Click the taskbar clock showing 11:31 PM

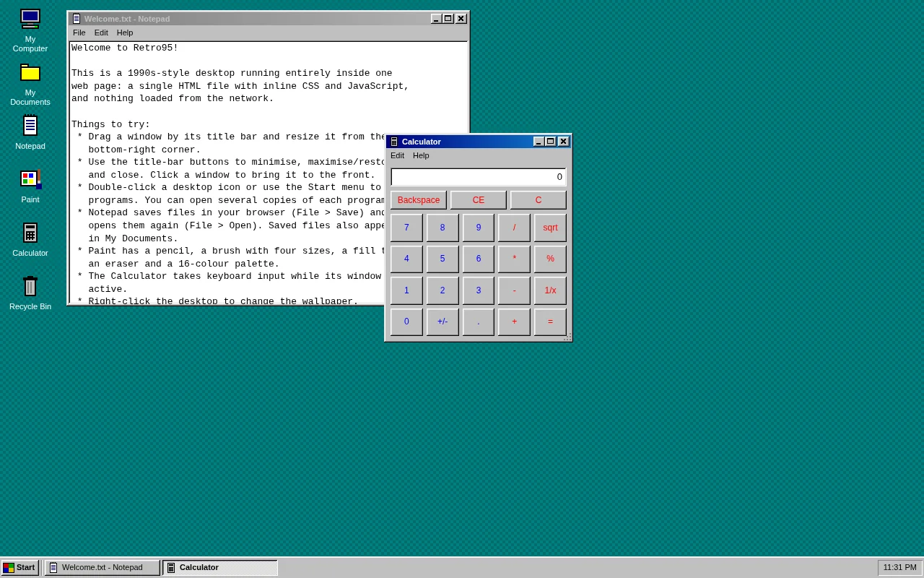(899, 568)
